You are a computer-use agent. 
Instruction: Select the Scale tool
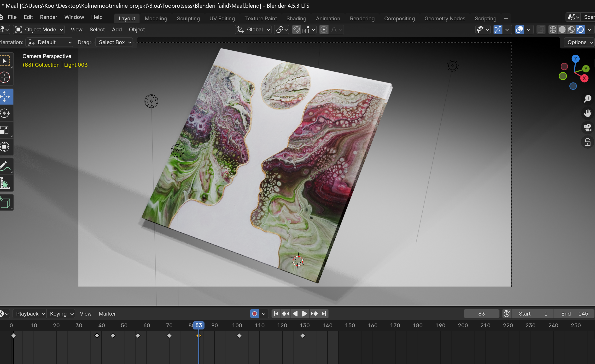tap(5, 130)
